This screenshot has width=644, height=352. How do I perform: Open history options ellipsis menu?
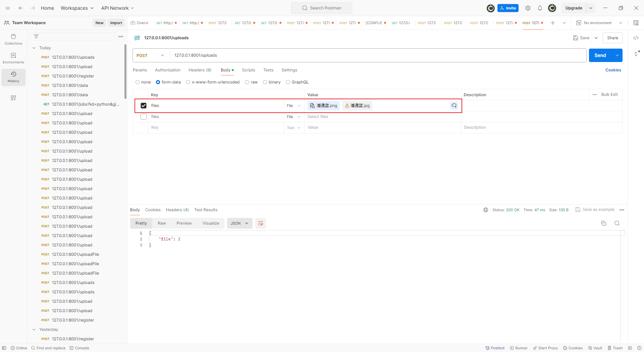[121, 37]
